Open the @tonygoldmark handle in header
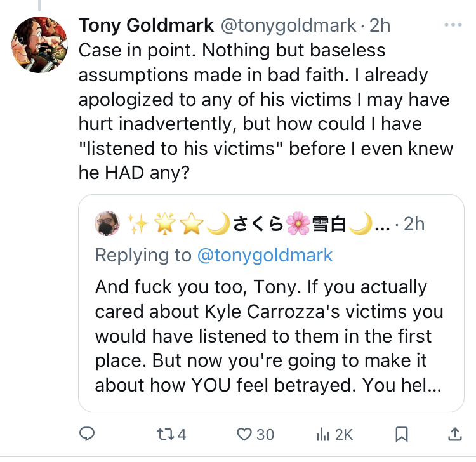This screenshot has width=476, height=462. 288,25
